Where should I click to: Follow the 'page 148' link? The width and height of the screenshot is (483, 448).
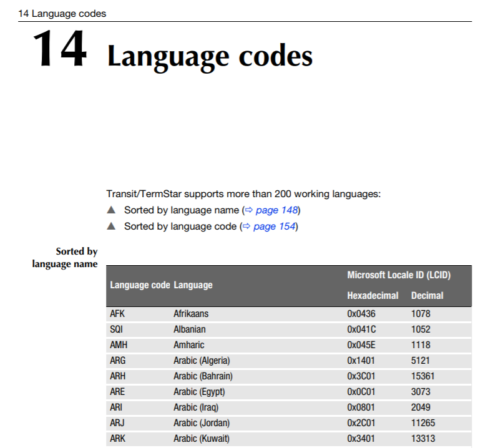click(276, 210)
